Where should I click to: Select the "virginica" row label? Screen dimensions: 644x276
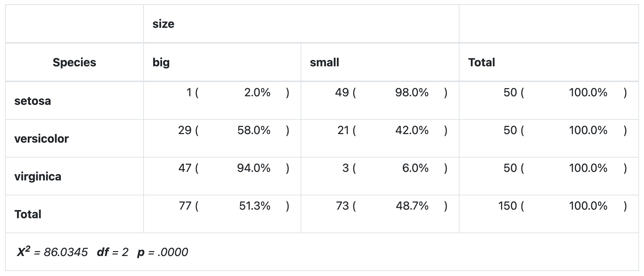point(38,177)
